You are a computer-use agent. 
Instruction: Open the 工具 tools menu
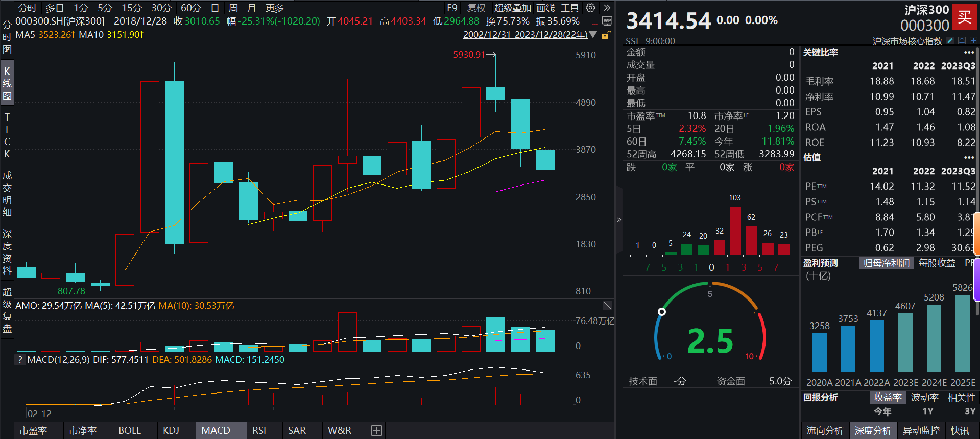click(570, 8)
